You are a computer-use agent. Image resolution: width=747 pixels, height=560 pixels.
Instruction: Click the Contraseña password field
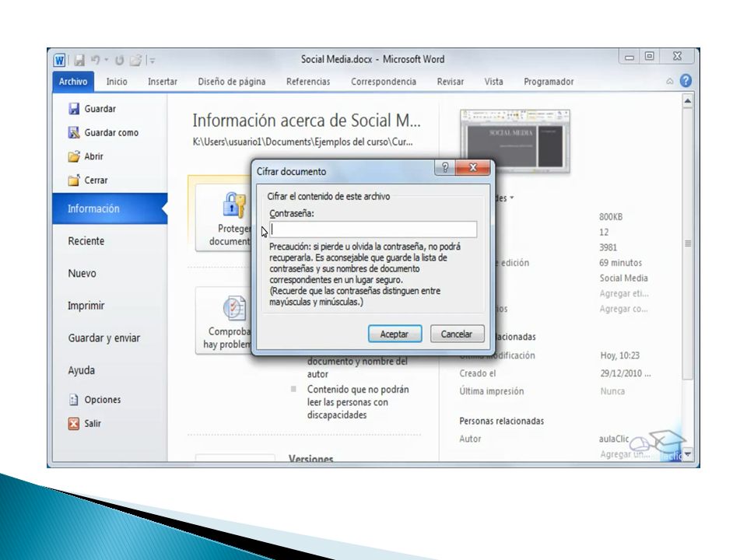373,229
